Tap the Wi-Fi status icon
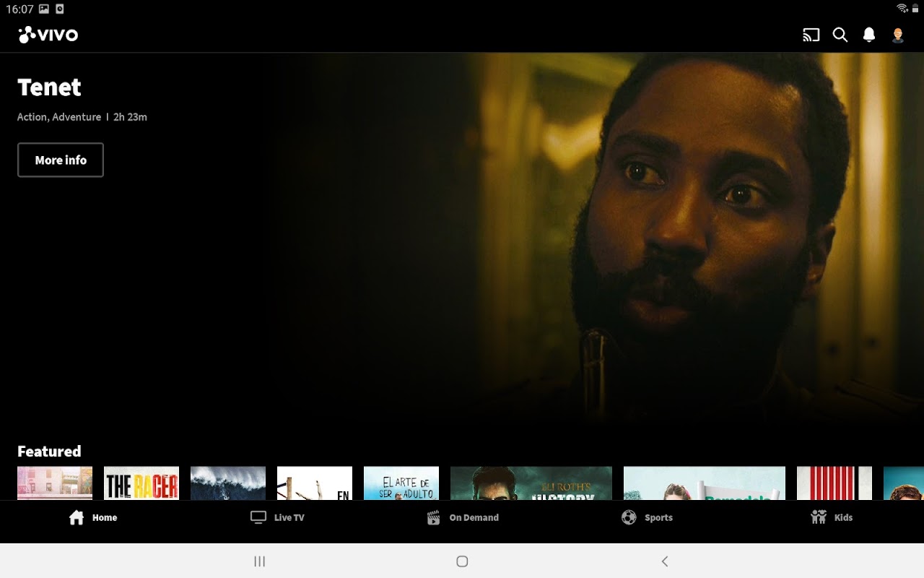 point(902,9)
